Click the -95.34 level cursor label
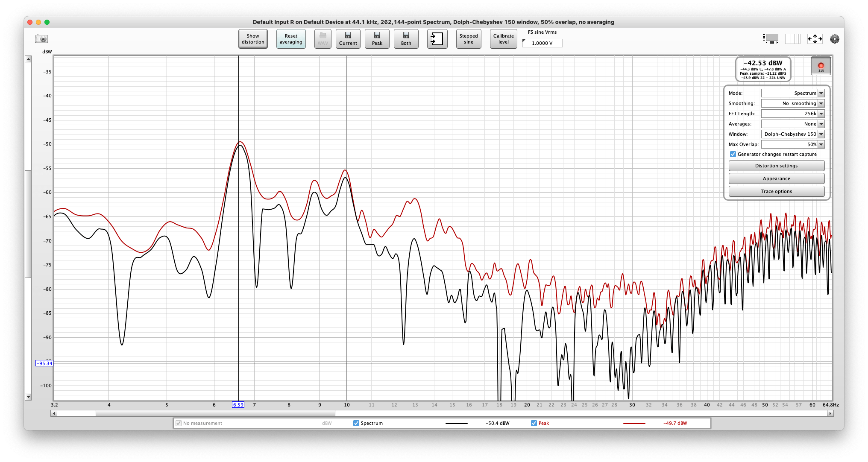 (x=44, y=363)
